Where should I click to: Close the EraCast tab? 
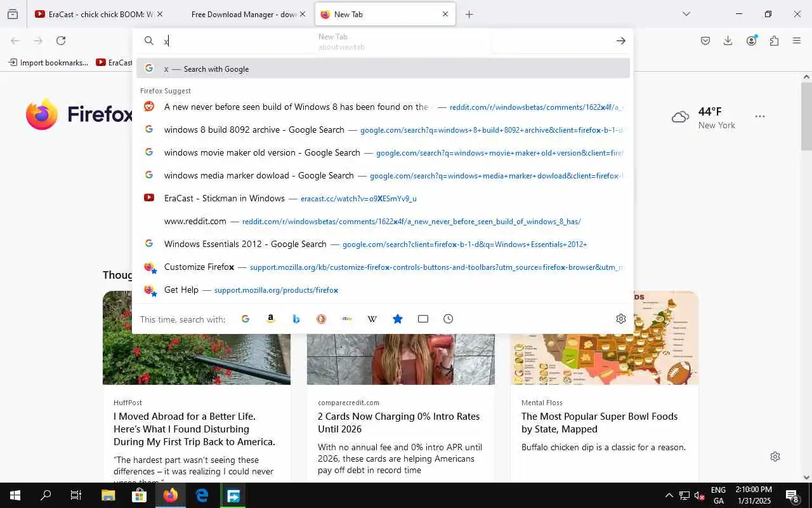160,14
